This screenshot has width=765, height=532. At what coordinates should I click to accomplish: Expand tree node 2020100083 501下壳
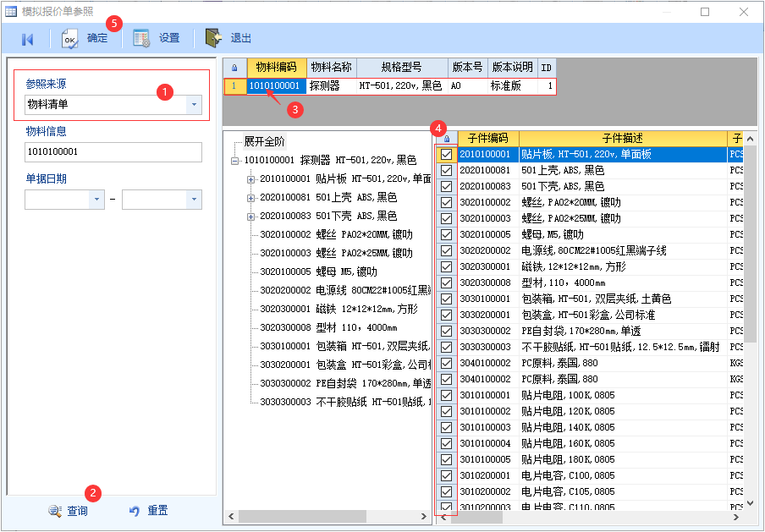(250, 217)
